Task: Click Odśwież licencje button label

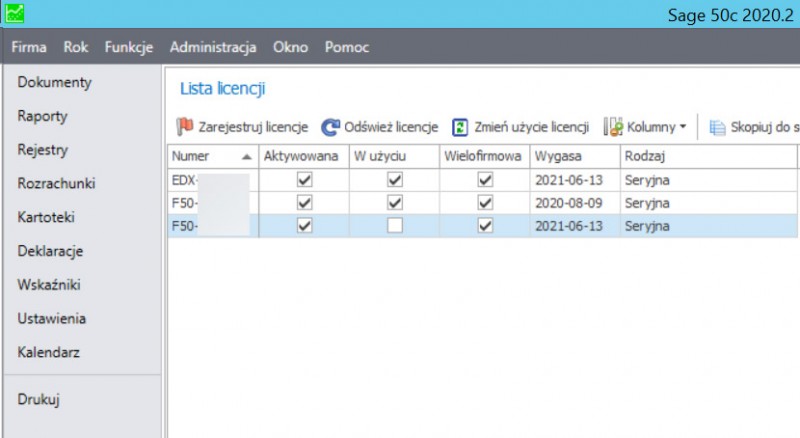Action: [391, 127]
